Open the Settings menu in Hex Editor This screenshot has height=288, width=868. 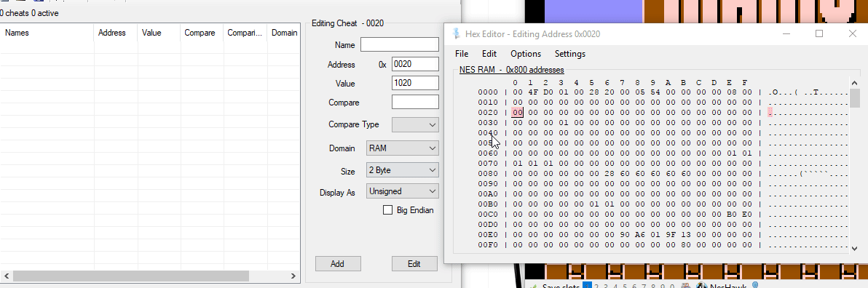pyautogui.click(x=569, y=54)
